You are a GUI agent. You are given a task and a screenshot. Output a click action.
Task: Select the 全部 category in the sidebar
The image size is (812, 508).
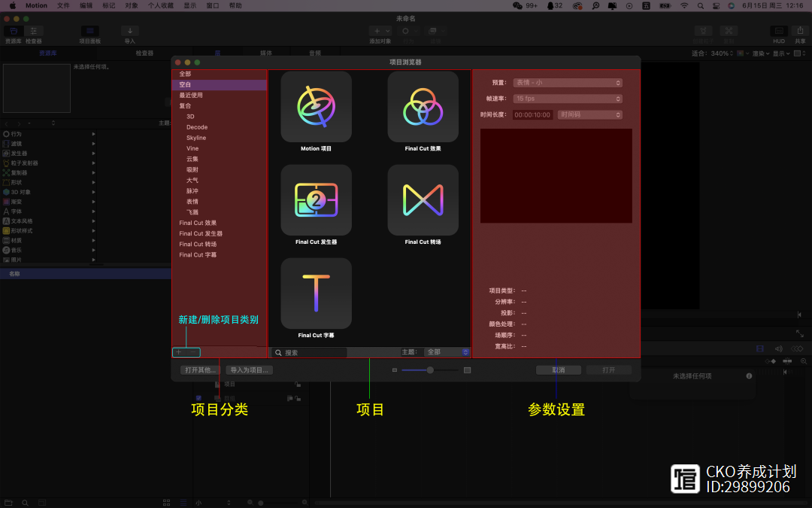(219, 74)
